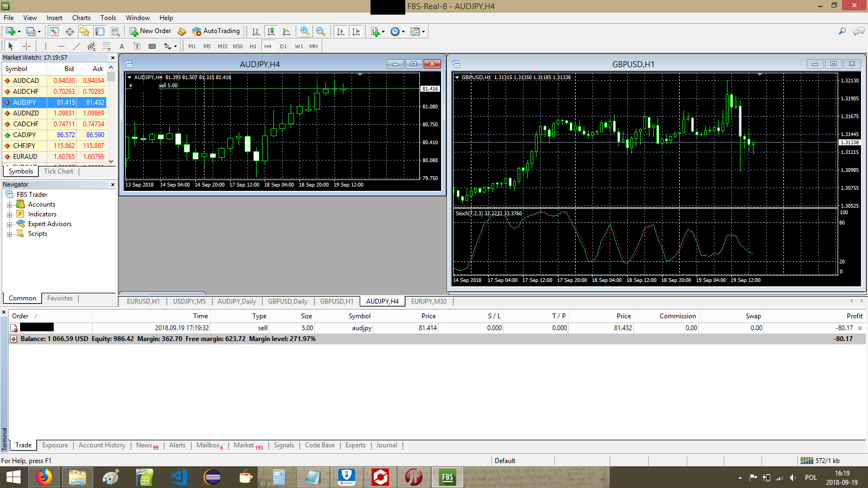
Task: Select the text label tool
Action: [137, 46]
